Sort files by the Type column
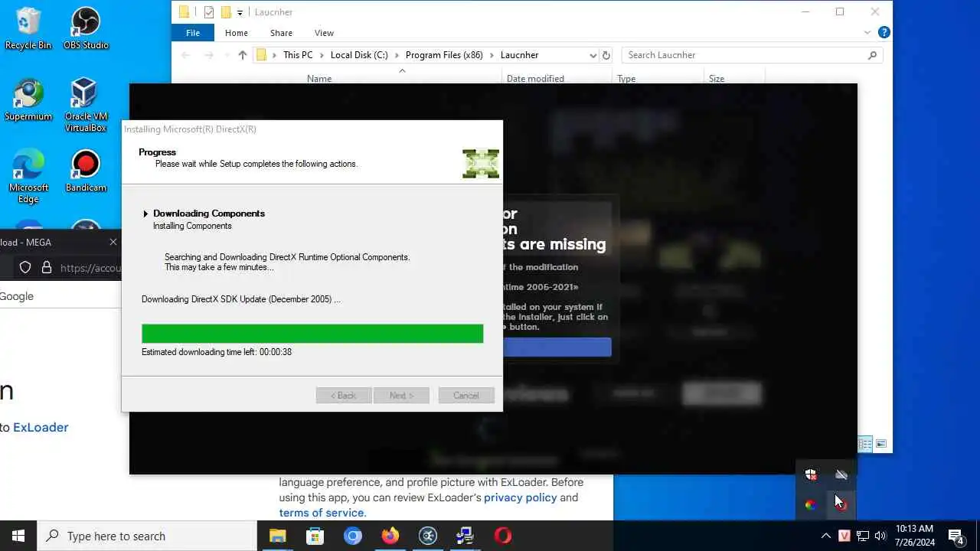 coord(626,78)
